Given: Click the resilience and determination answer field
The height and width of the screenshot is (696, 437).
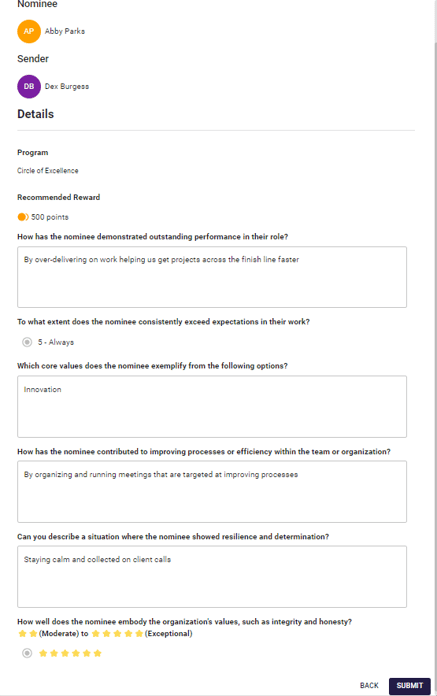Looking at the screenshot, I should point(212,577).
